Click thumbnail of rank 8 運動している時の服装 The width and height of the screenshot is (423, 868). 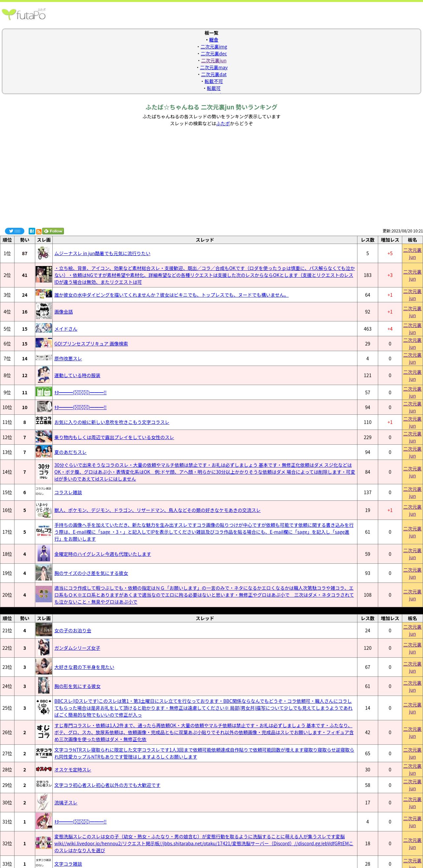coord(44,375)
